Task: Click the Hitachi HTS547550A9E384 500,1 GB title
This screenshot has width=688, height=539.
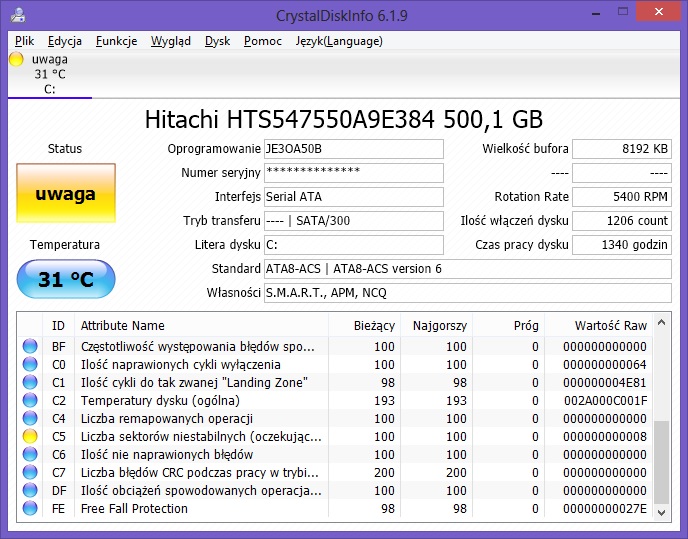Action: click(x=344, y=119)
